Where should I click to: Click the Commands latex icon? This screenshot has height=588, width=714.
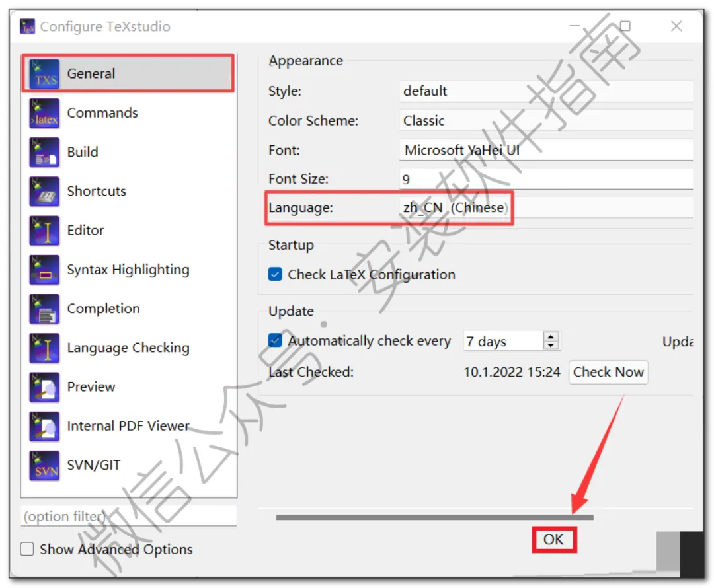coord(44,113)
